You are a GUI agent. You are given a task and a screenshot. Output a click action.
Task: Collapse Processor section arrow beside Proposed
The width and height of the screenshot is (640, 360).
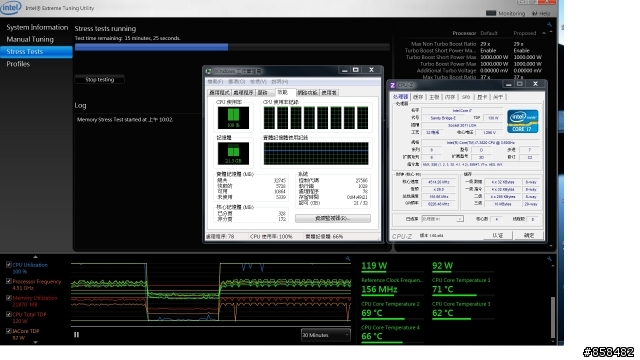(x=544, y=33)
